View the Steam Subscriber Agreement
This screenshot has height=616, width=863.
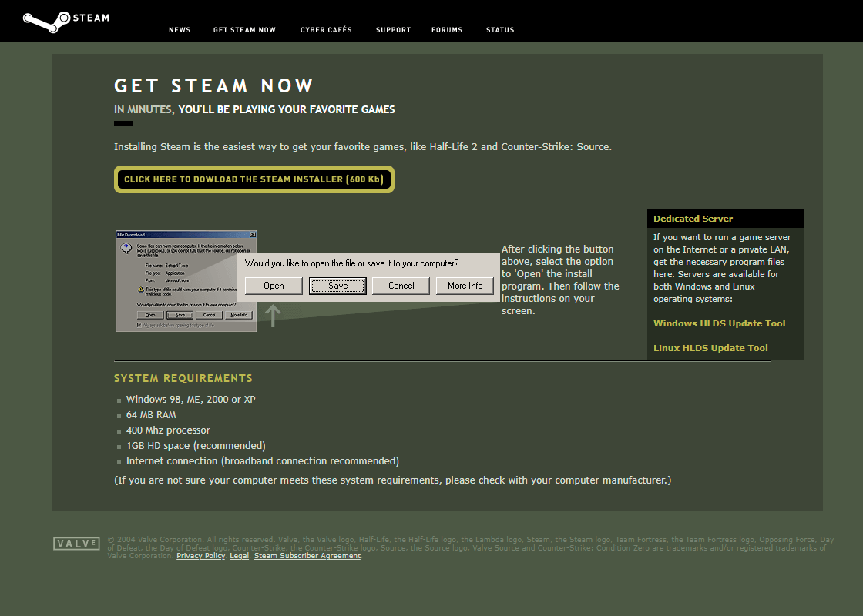pyautogui.click(x=307, y=555)
